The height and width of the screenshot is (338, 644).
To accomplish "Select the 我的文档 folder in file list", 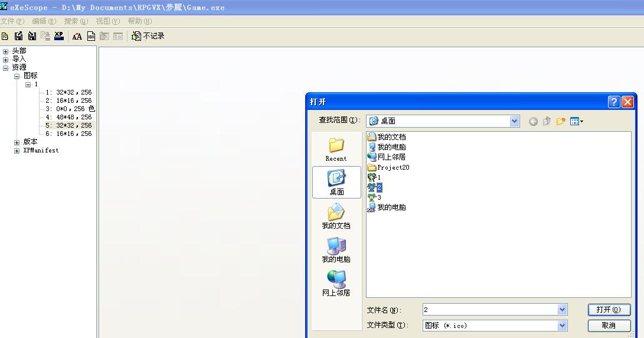I will 387,137.
